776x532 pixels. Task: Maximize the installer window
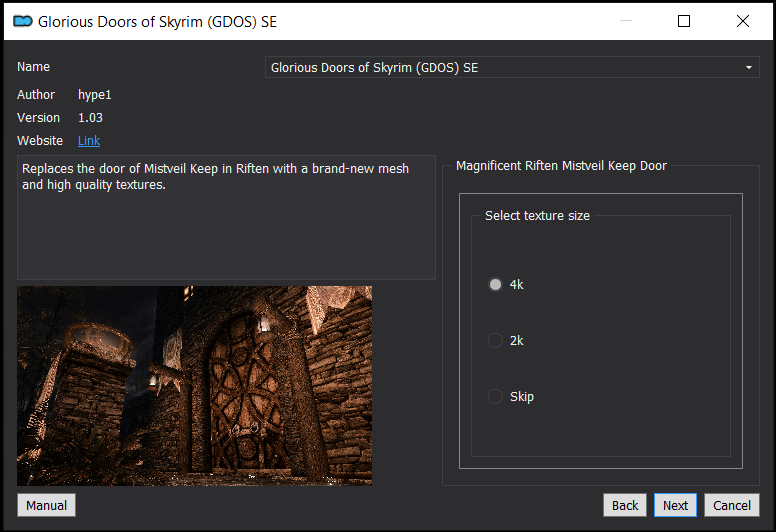pyautogui.click(x=684, y=21)
